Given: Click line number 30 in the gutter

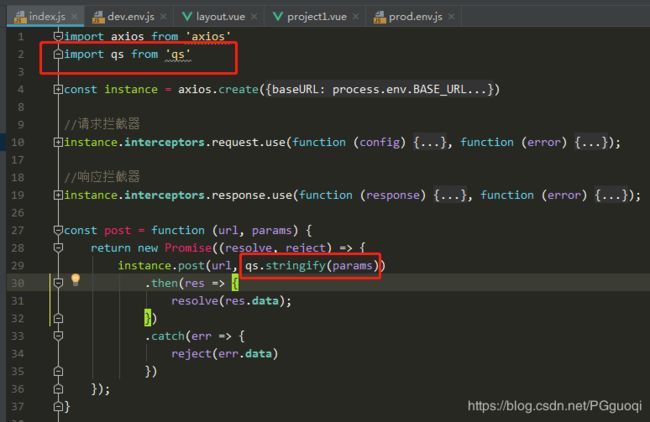Looking at the screenshot, I should (17, 283).
